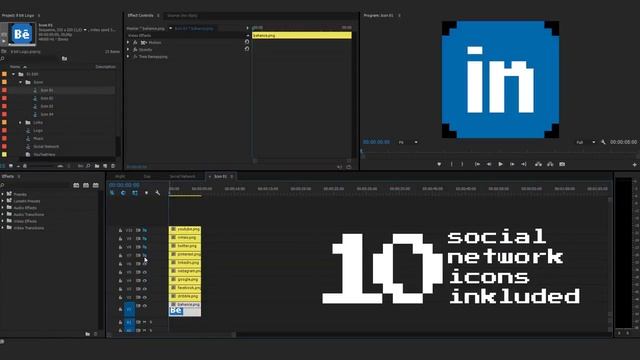The image size is (640, 360).
Task: Click the Lift button
Action: pyautogui.click(x=538, y=164)
